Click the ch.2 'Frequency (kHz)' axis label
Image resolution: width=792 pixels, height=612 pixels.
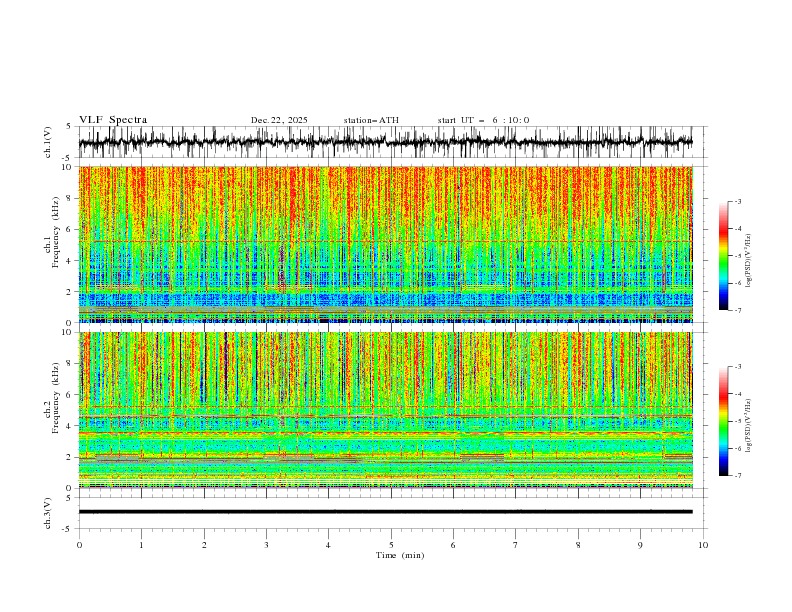[x=56, y=398]
